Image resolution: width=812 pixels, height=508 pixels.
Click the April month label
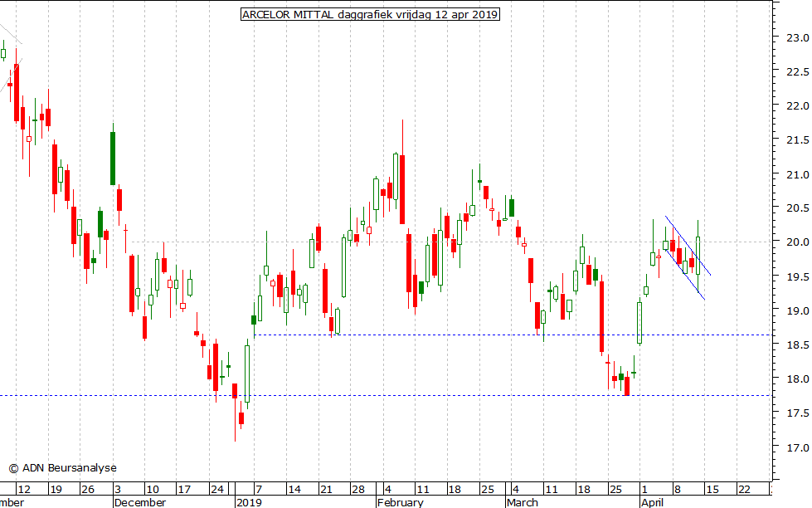click(x=653, y=502)
